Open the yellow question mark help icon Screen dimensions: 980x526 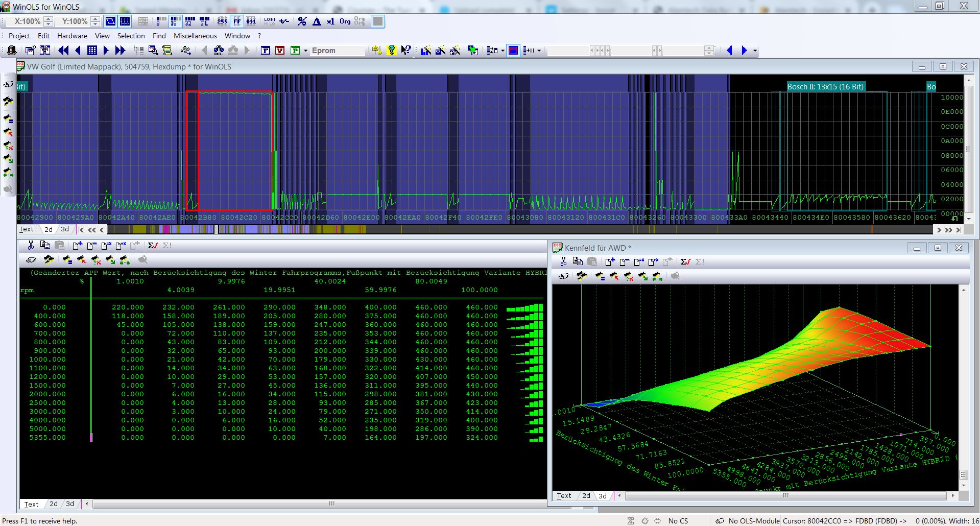pos(391,51)
